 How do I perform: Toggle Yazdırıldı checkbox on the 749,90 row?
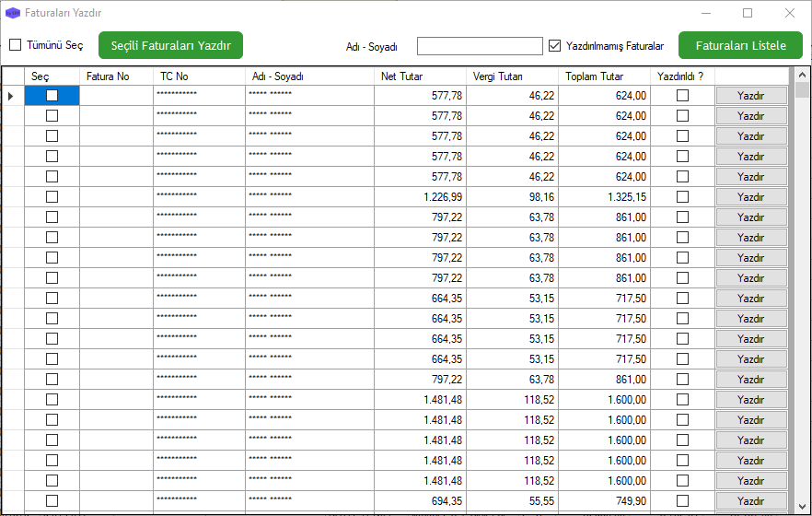(682, 501)
